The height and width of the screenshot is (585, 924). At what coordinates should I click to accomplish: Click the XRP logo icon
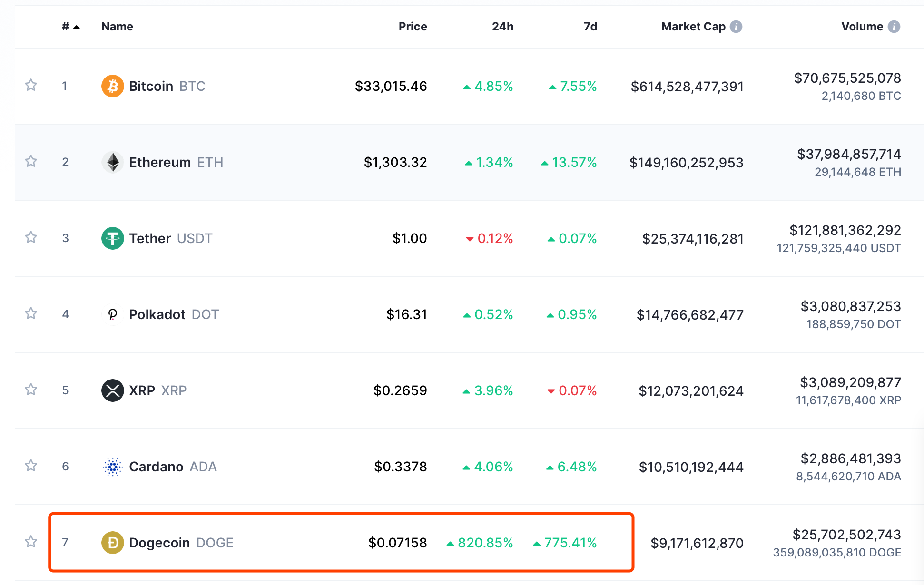[112, 390]
